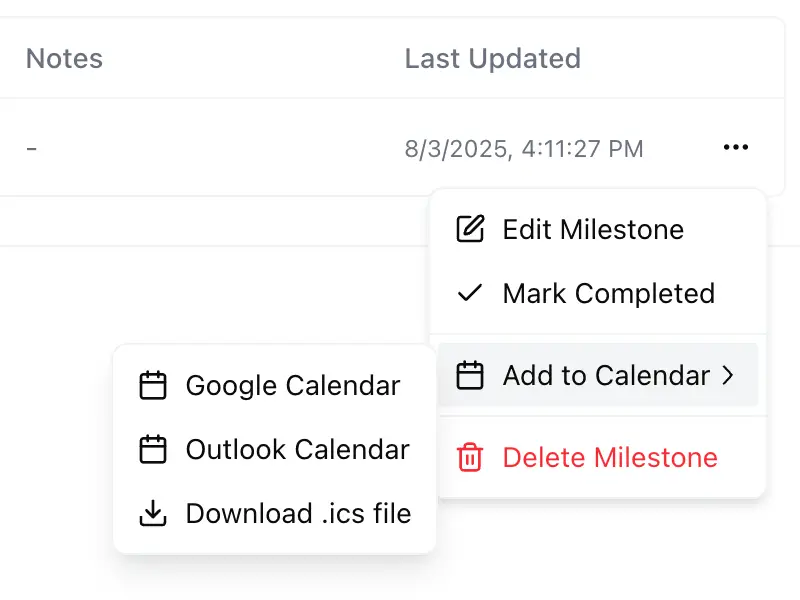Click the pencil Edit Milestone icon
This screenshot has height=600, width=800.
tap(469, 229)
